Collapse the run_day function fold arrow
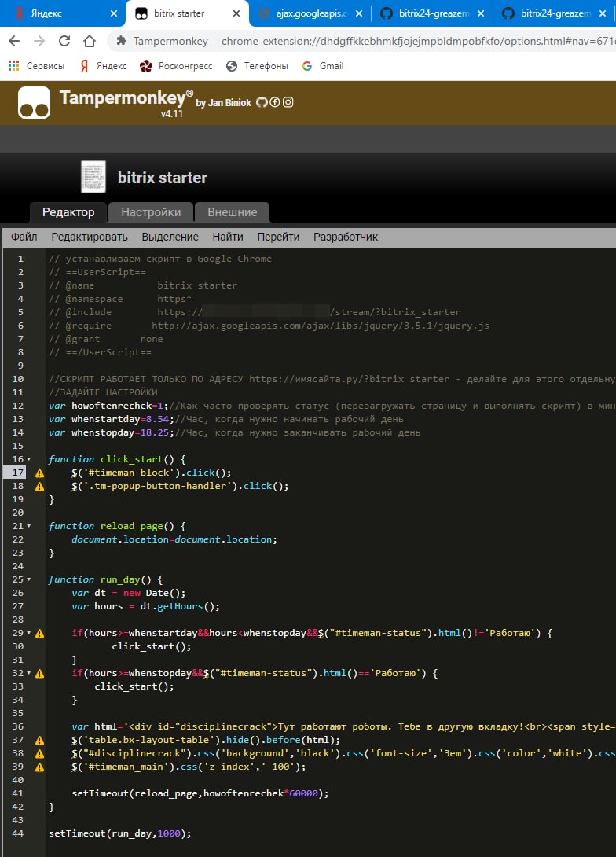 pyautogui.click(x=29, y=579)
